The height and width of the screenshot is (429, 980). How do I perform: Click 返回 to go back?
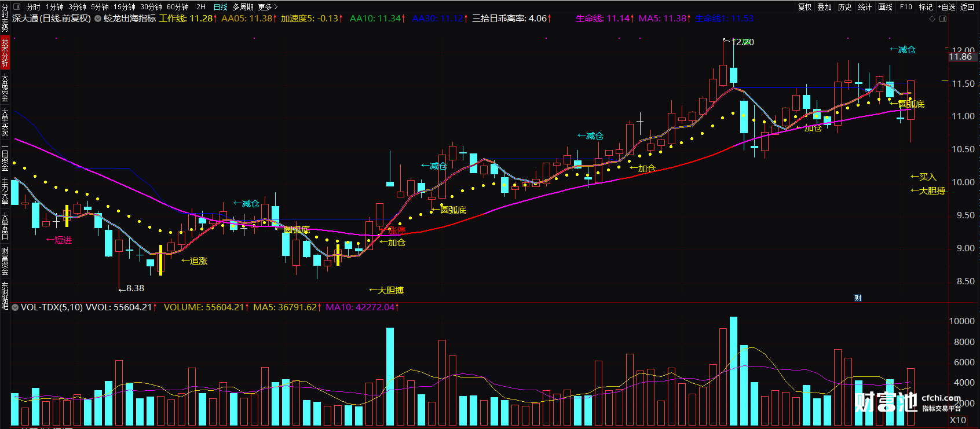pyautogui.click(x=967, y=7)
